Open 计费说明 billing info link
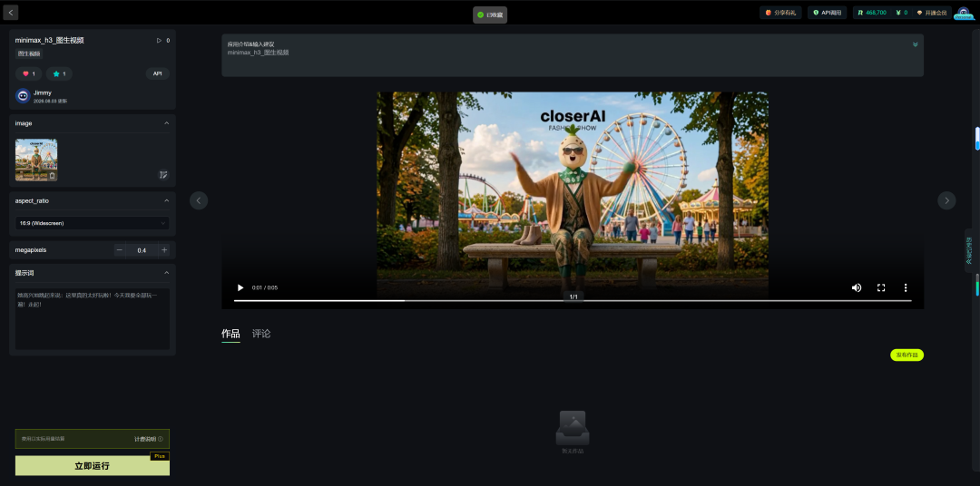Viewport: 980px width, 486px height. coord(148,439)
